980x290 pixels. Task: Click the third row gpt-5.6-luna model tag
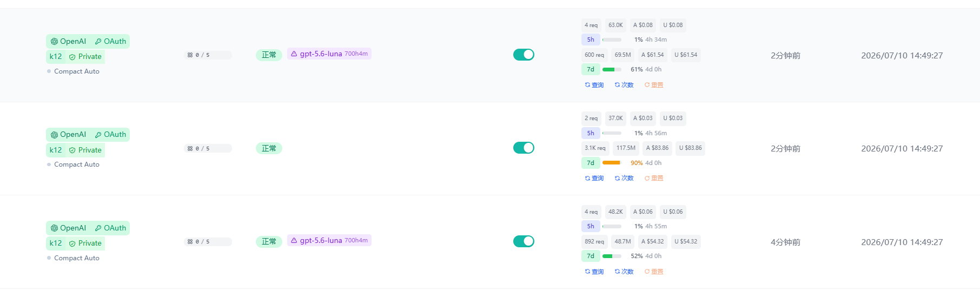tap(329, 240)
